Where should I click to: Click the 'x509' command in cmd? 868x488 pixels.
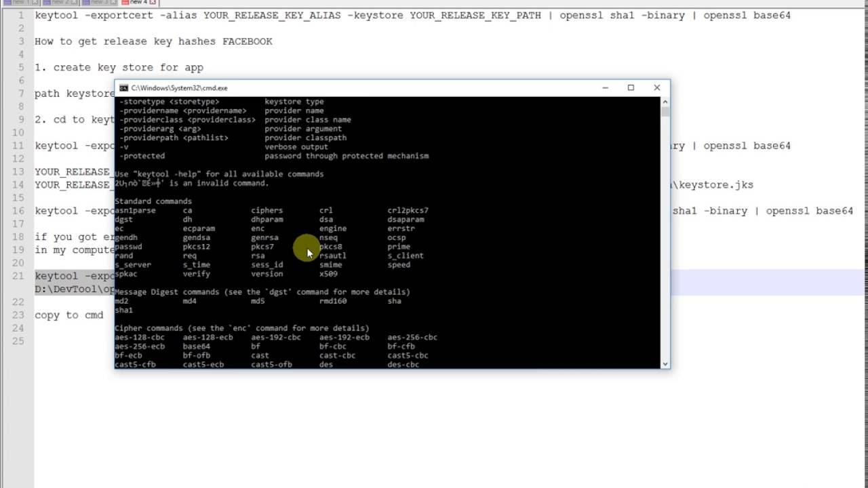[328, 274]
